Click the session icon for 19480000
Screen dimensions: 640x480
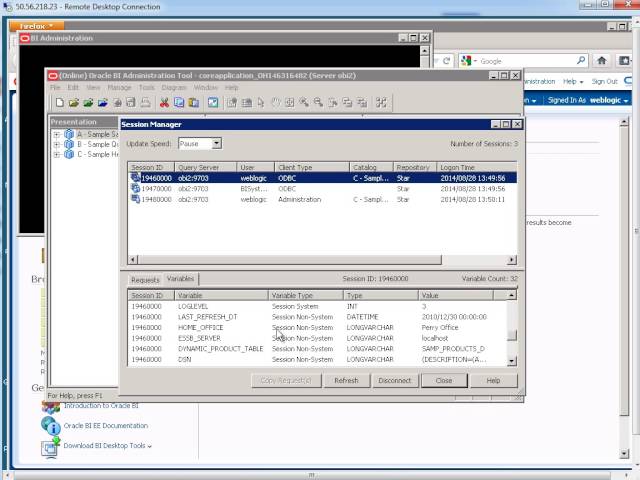coord(136,199)
